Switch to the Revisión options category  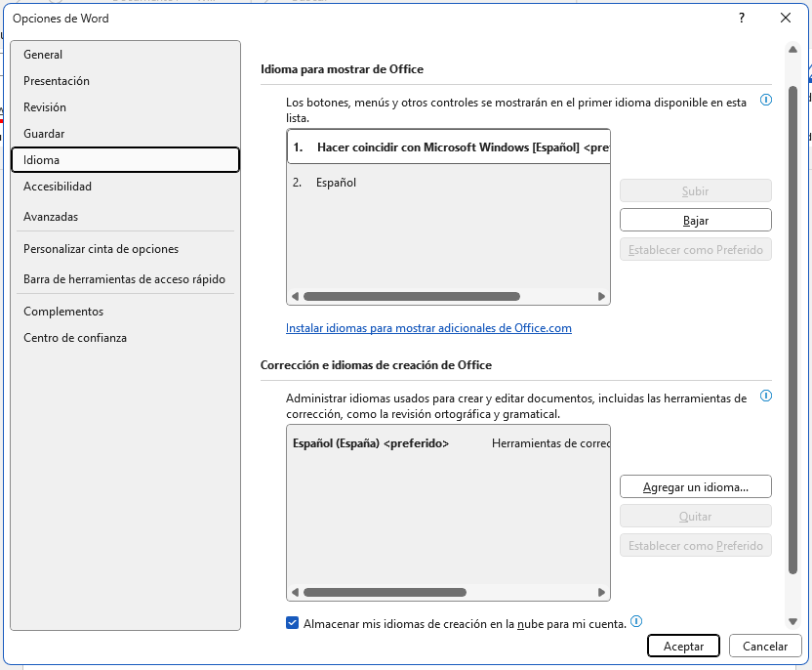tap(45, 107)
